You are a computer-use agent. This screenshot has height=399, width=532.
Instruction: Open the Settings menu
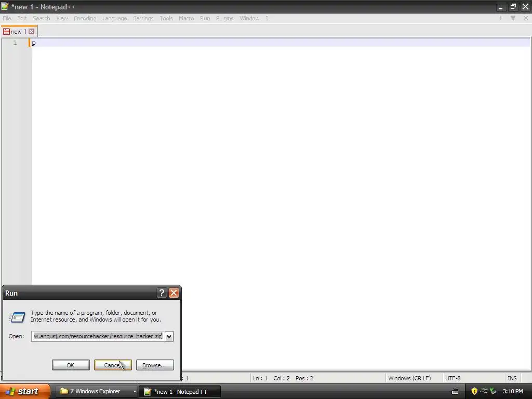point(143,18)
